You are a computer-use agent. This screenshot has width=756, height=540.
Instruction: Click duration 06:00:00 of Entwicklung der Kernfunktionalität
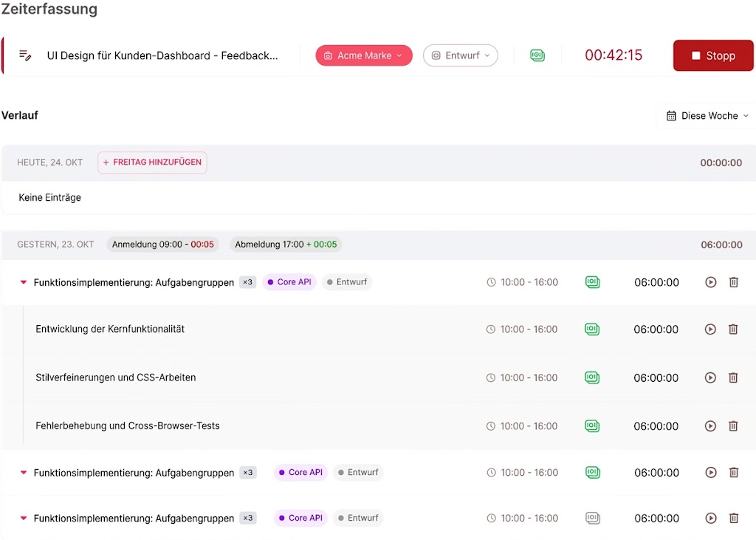point(656,329)
